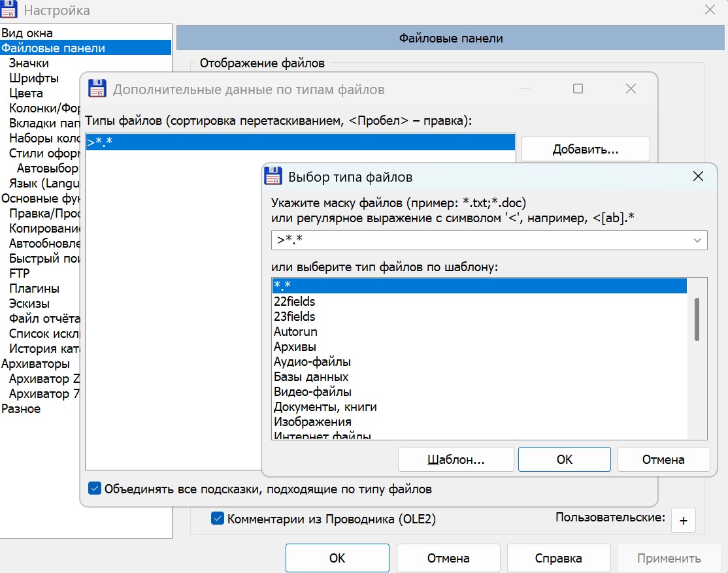
Task: Click the Настройка window floppy disk icon
Action: [10, 10]
